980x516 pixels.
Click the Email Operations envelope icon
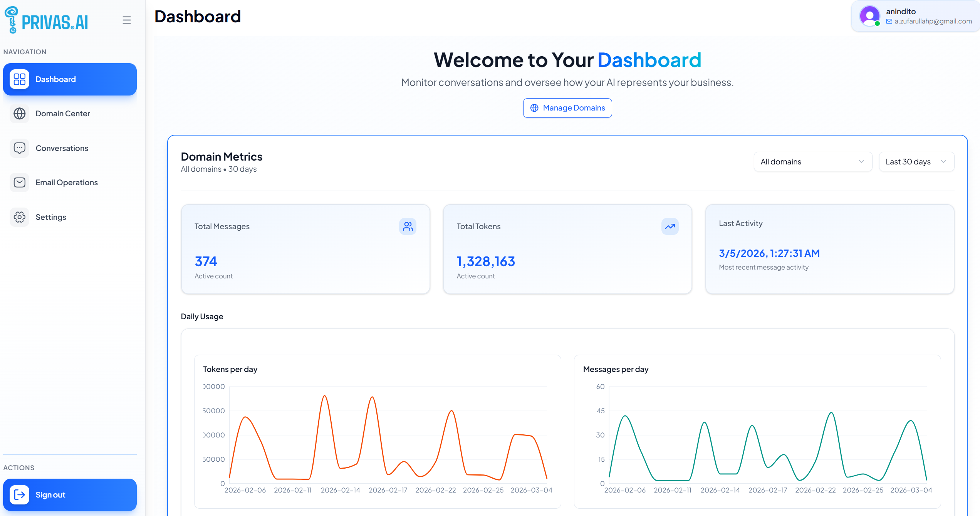[19, 182]
